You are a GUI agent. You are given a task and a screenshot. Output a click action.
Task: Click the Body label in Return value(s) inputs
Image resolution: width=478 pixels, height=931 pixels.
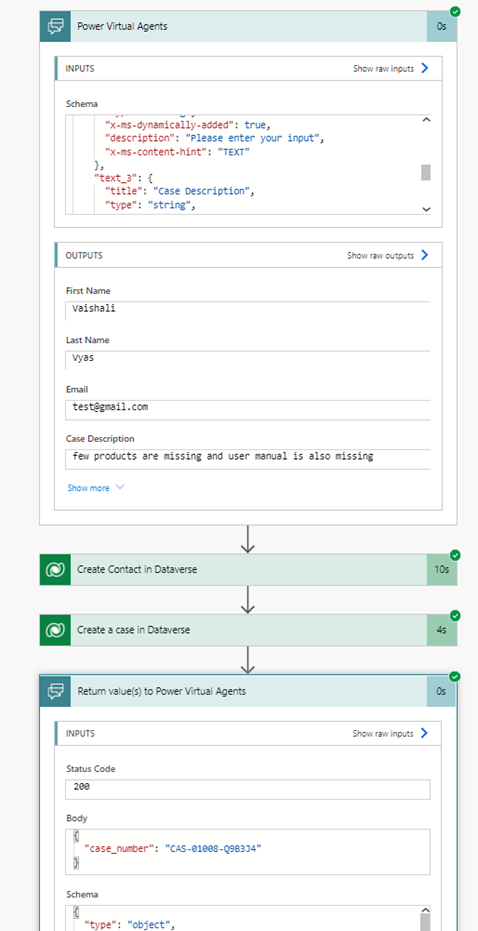[76, 818]
